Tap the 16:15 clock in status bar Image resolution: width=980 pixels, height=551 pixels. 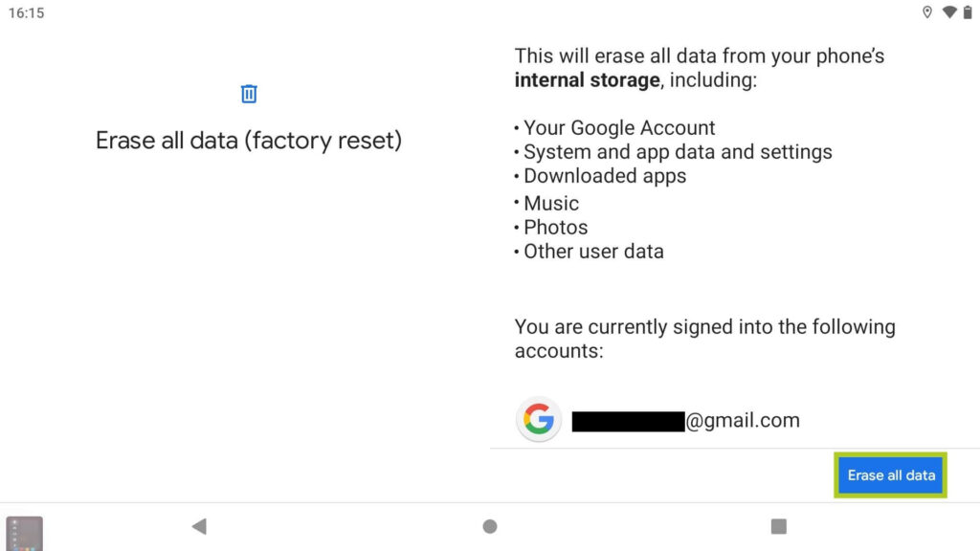27,13
